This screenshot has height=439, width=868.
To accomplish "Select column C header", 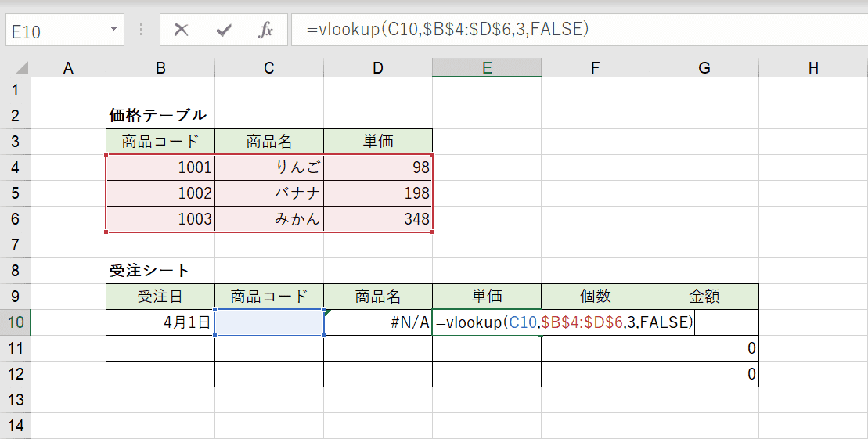I will click(x=269, y=68).
